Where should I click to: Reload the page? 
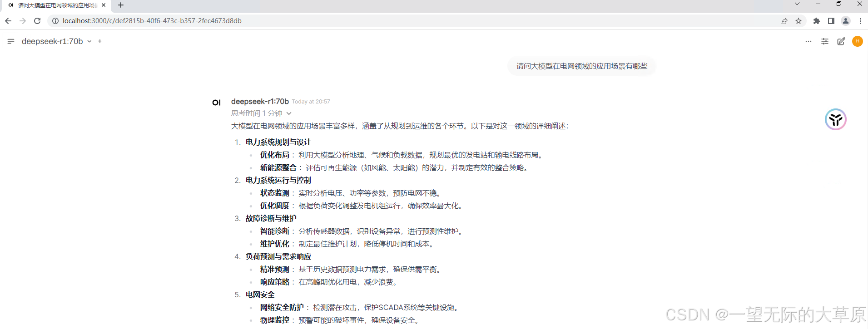pos(37,21)
